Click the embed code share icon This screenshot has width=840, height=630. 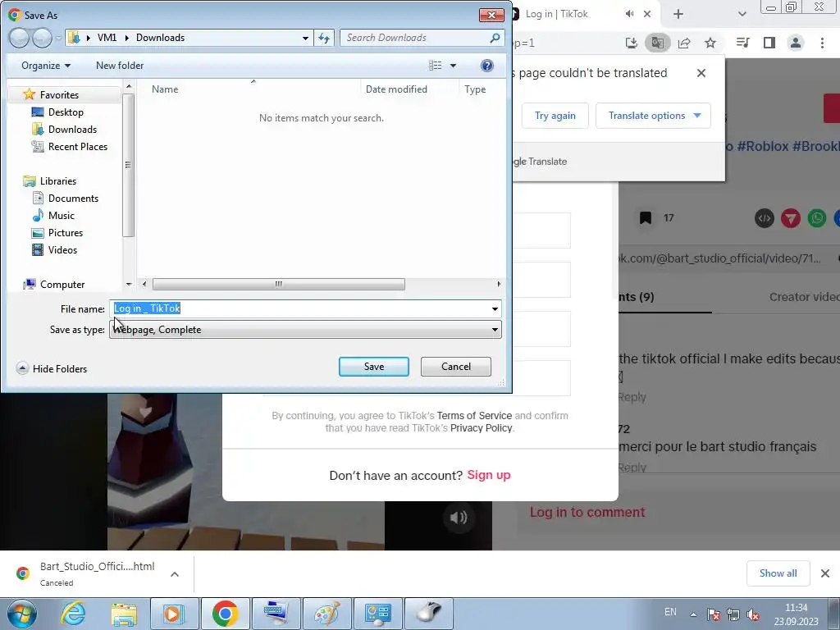765,218
